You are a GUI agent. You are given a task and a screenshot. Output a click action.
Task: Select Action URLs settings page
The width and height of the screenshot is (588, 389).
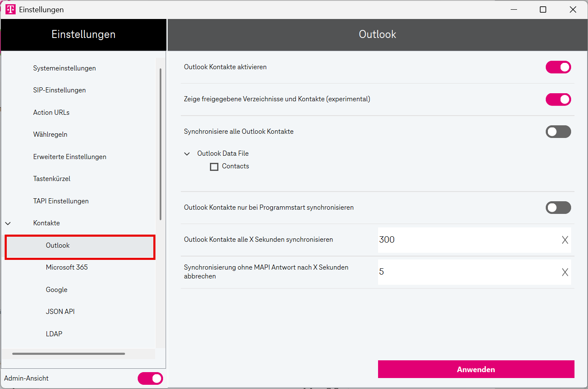click(x=51, y=113)
